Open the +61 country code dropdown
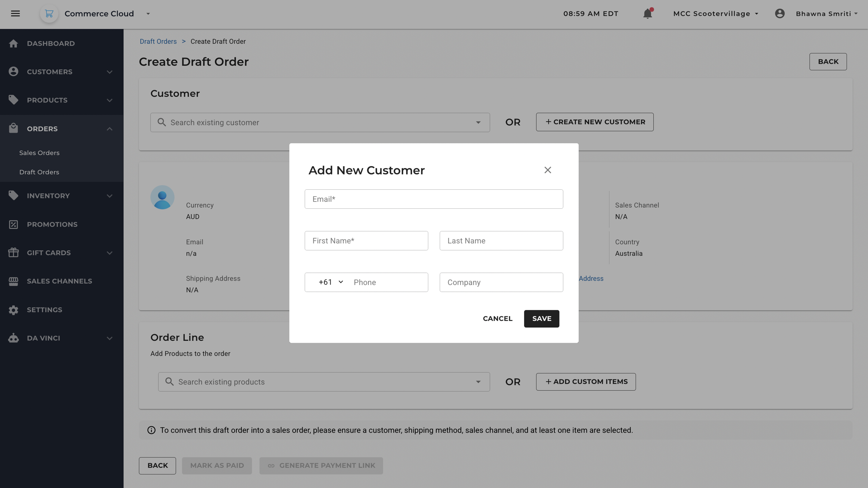The image size is (868, 488). pos(331,282)
